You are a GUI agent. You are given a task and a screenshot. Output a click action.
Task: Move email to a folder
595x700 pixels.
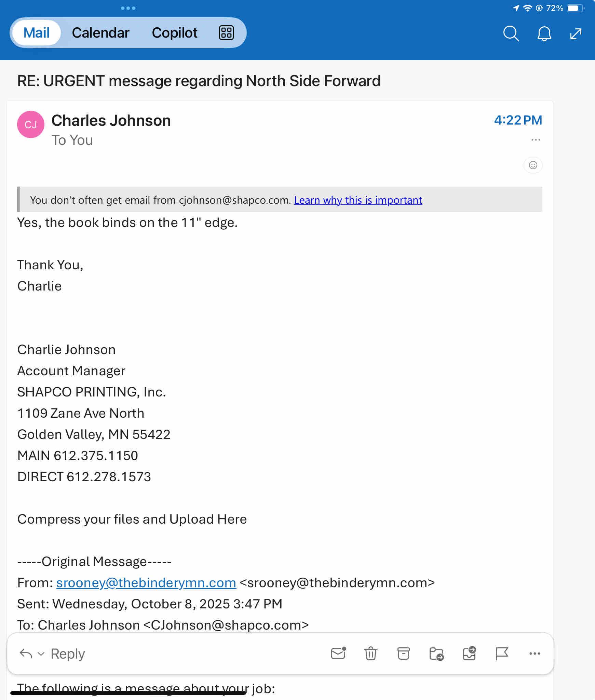(436, 654)
